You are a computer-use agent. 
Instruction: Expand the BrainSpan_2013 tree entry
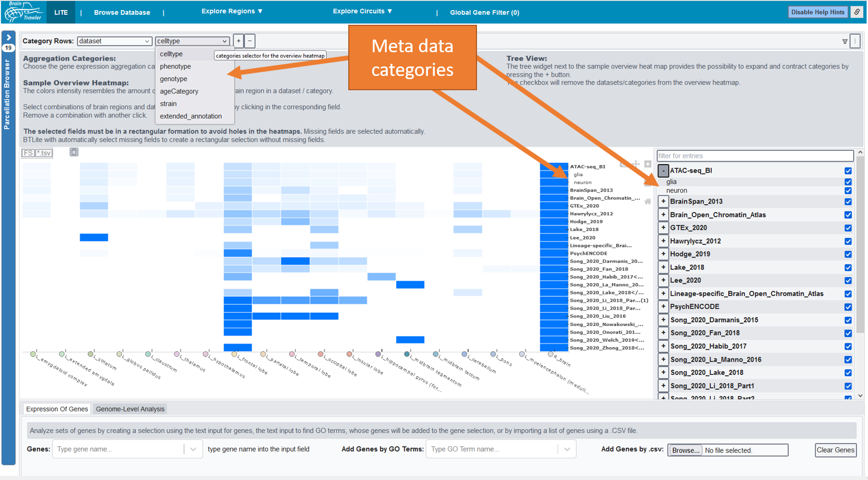coord(663,201)
